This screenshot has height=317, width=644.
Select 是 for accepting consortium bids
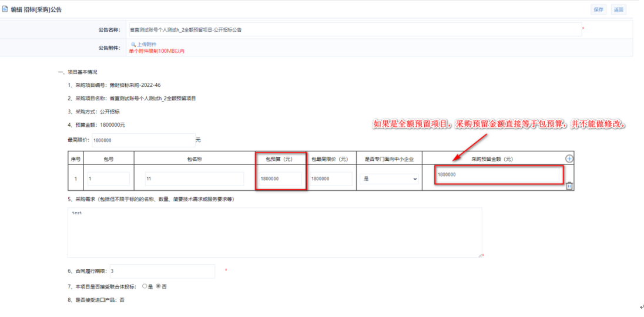(145, 286)
